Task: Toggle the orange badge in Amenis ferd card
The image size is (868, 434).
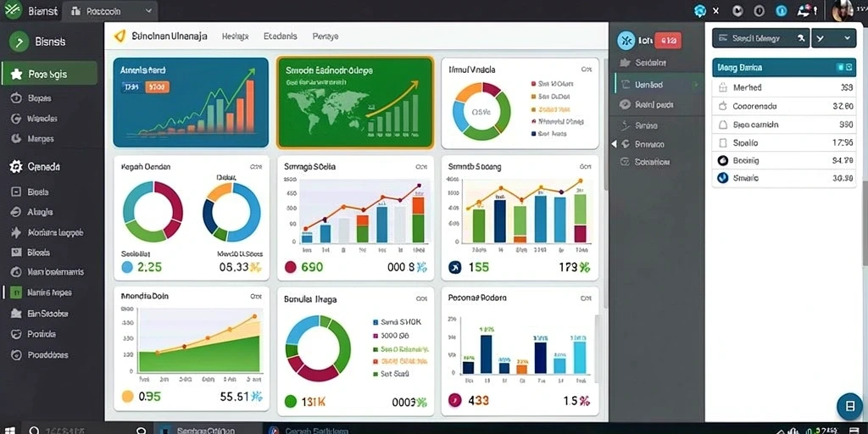Action: [157, 87]
